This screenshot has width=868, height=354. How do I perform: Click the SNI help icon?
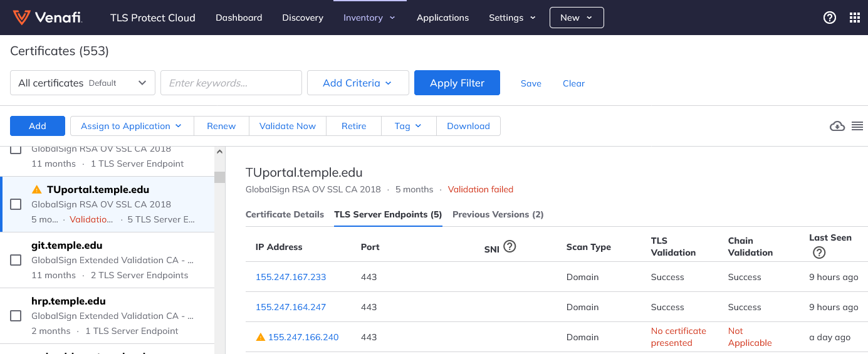[510, 247]
